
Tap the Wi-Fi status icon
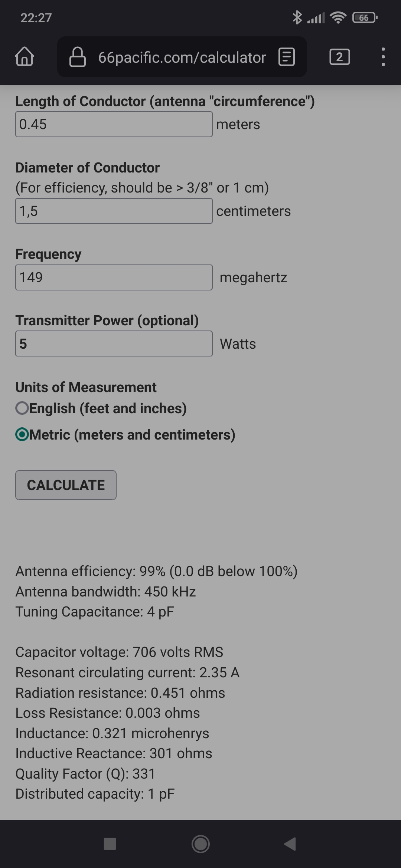pos(338,17)
